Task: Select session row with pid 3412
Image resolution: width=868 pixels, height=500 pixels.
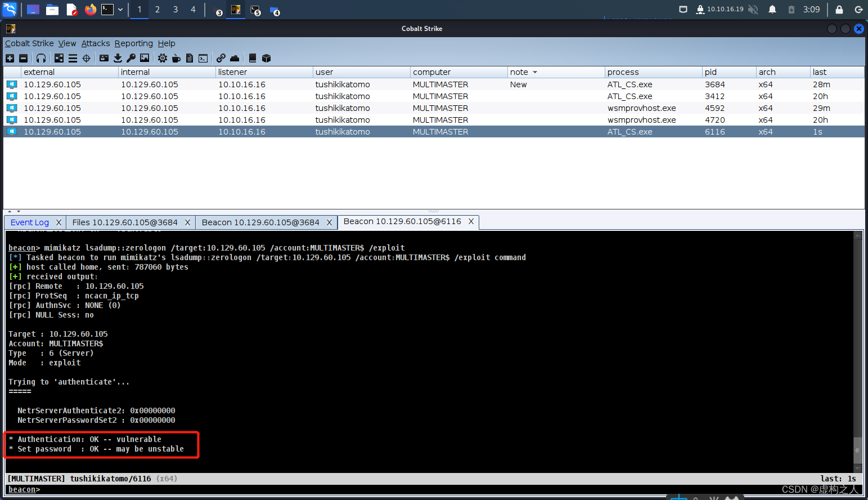Action: tap(434, 96)
